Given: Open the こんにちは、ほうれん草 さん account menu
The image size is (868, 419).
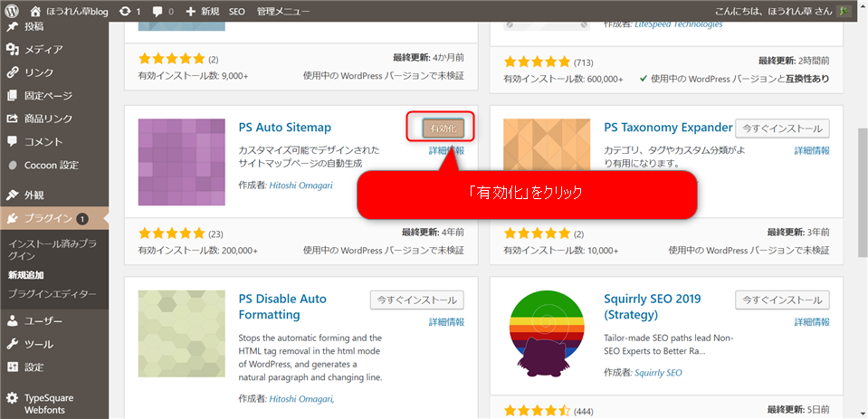Looking at the screenshot, I should pos(774,11).
